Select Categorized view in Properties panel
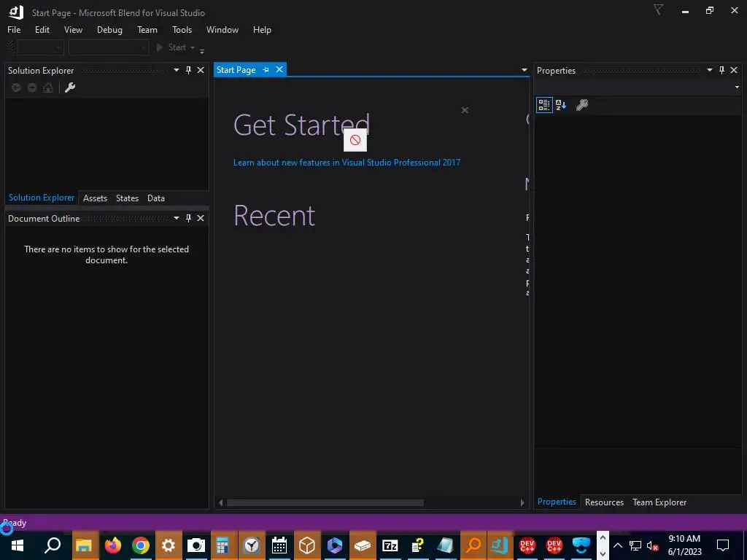This screenshot has width=747, height=560. coord(544,105)
